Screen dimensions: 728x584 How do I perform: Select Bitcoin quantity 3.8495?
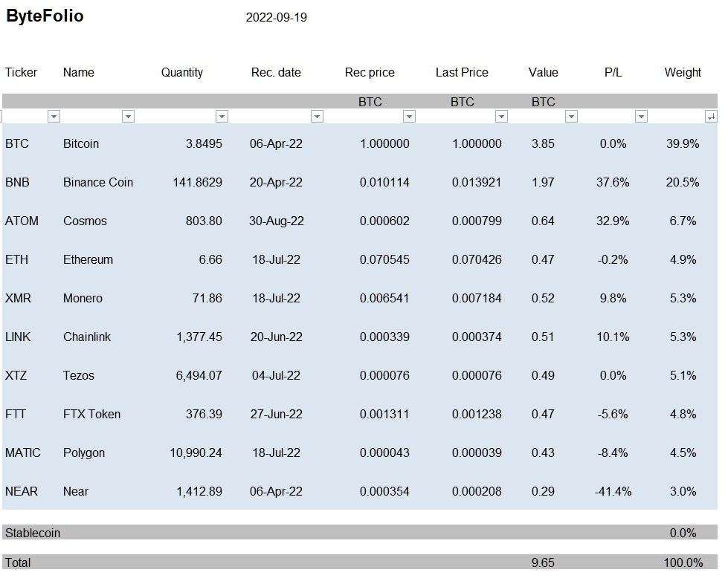coord(204,144)
